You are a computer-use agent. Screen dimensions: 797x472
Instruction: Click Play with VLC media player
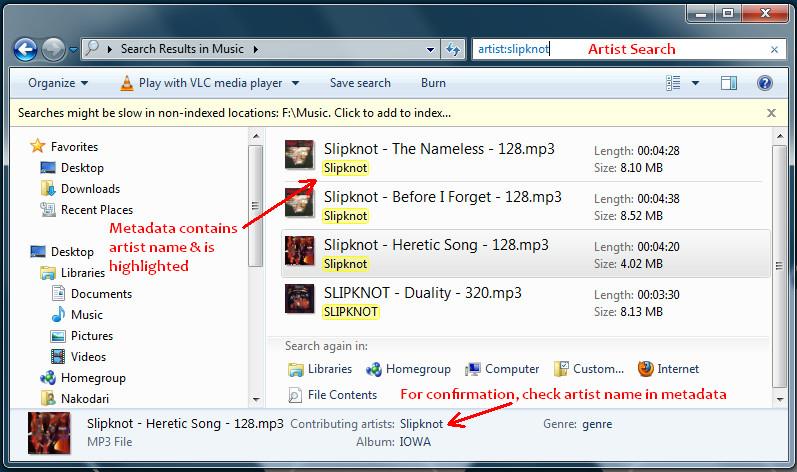tap(210, 83)
